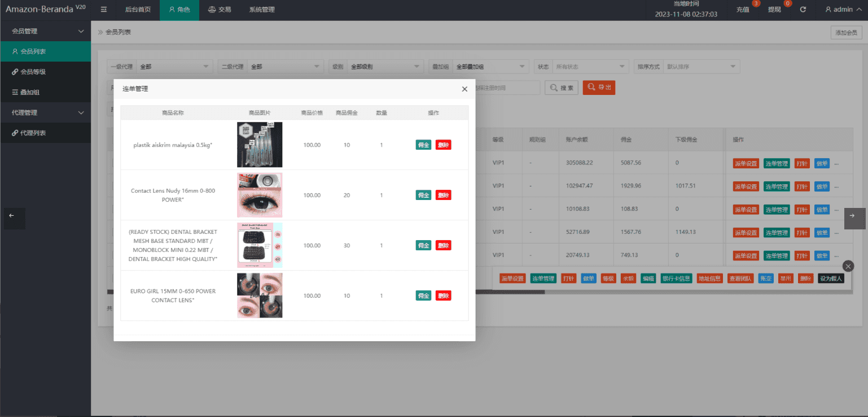
Task: Click 编辑 in the expanded action popup
Action: click(648, 279)
